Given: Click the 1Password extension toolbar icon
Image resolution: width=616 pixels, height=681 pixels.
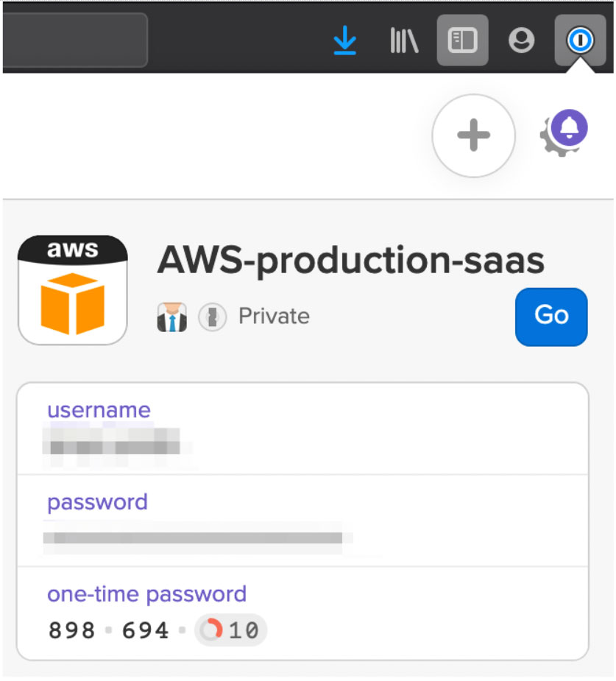Looking at the screenshot, I should click(x=580, y=40).
